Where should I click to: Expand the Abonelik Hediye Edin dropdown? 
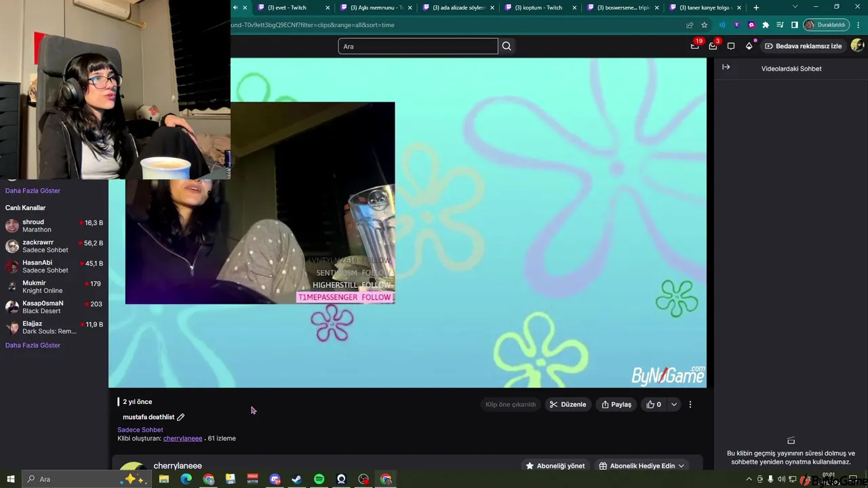click(682, 466)
